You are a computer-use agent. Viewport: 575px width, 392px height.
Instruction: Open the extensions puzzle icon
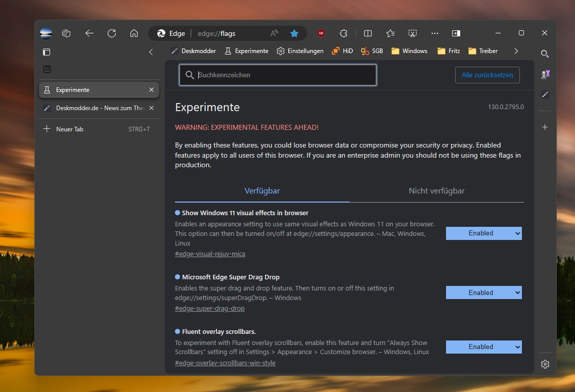pyautogui.click(x=343, y=33)
